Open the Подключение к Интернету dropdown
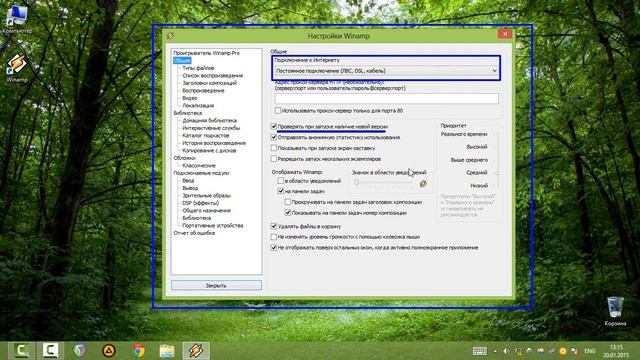Screen dimensions: 640x360 coord(387,71)
